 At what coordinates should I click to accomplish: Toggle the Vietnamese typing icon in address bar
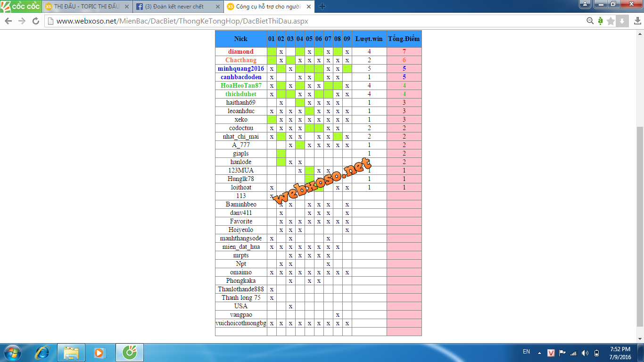600,21
